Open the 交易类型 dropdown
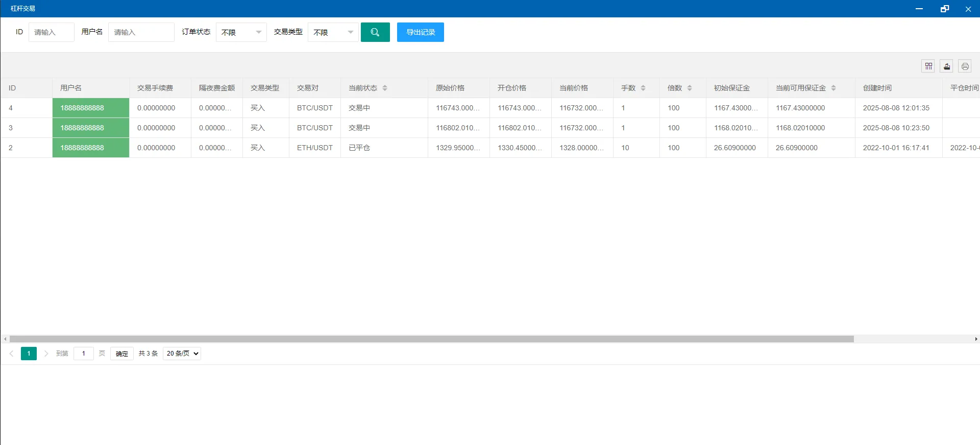This screenshot has height=445, width=980. (333, 32)
